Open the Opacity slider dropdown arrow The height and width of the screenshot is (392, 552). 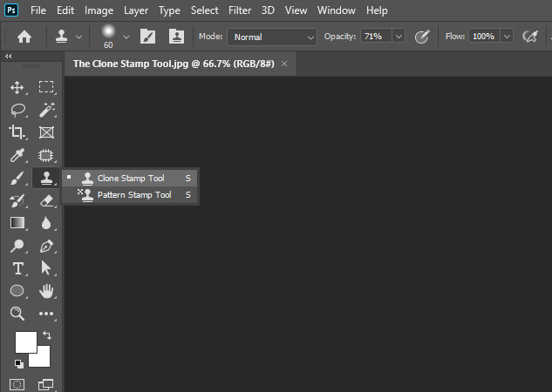click(399, 37)
